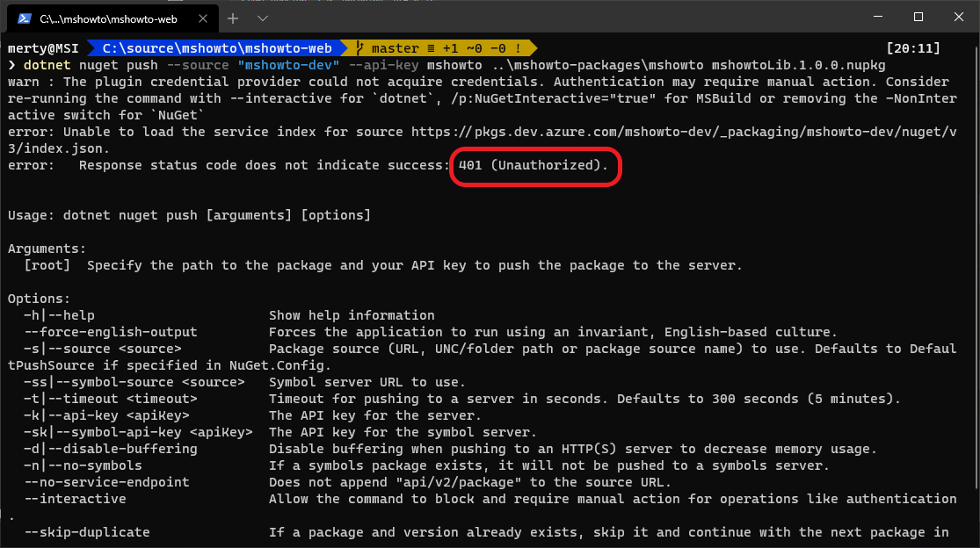Click the PowerShell icon on the tab
This screenshot has width=980, height=548.
pyautogui.click(x=24, y=18)
